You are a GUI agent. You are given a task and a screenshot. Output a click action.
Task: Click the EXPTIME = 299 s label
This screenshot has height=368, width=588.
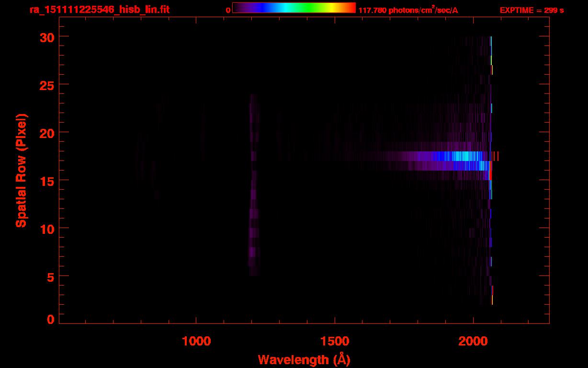531,10
